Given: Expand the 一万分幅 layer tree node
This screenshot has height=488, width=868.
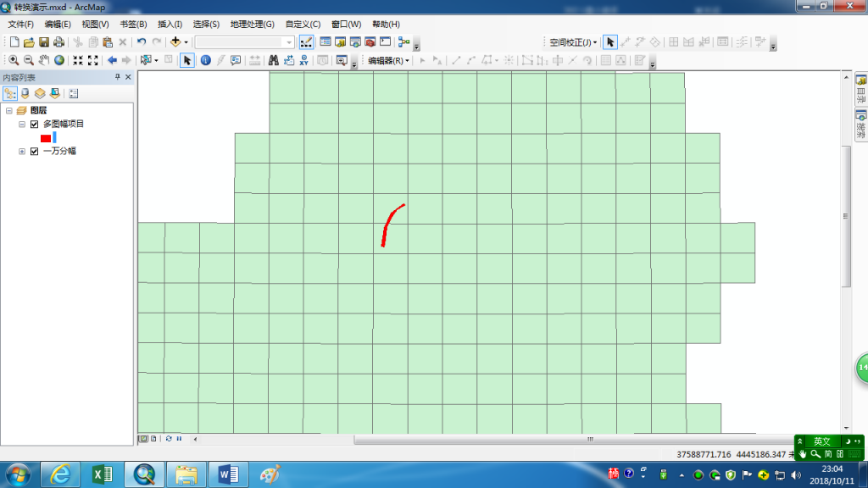Looking at the screenshot, I should pyautogui.click(x=22, y=152).
